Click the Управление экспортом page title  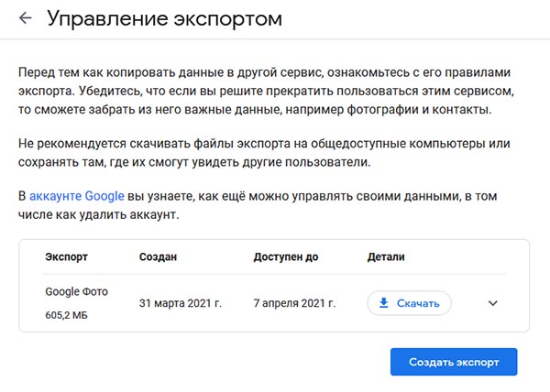click(164, 18)
